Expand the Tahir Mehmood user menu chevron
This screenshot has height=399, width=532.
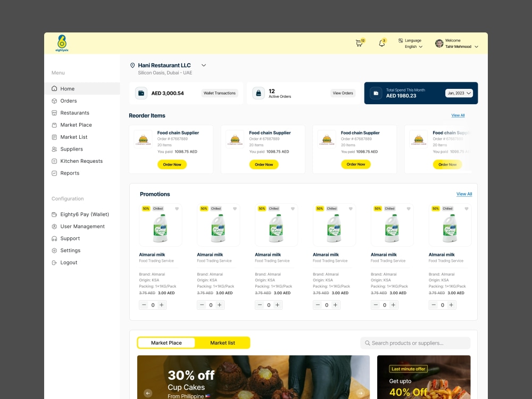click(x=476, y=47)
